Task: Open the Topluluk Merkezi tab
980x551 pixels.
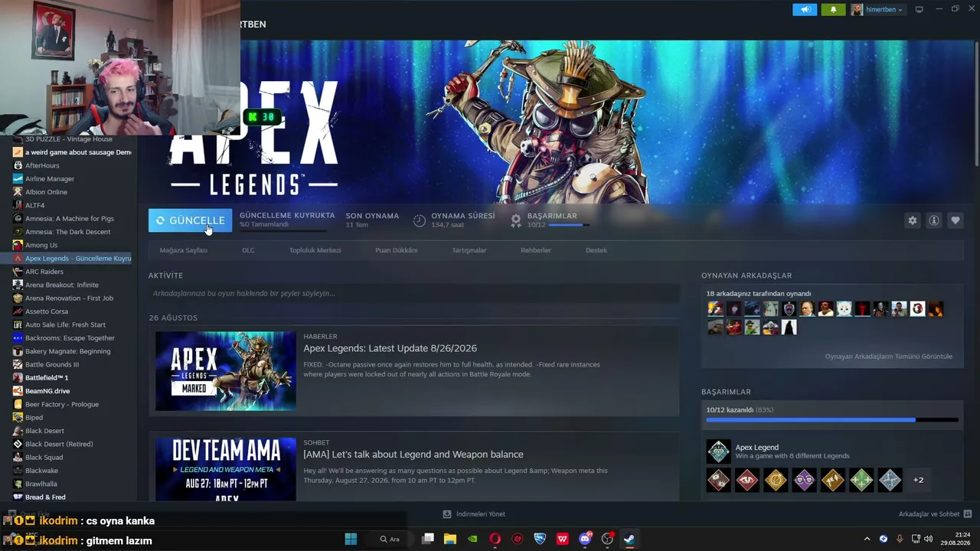Action: (315, 250)
